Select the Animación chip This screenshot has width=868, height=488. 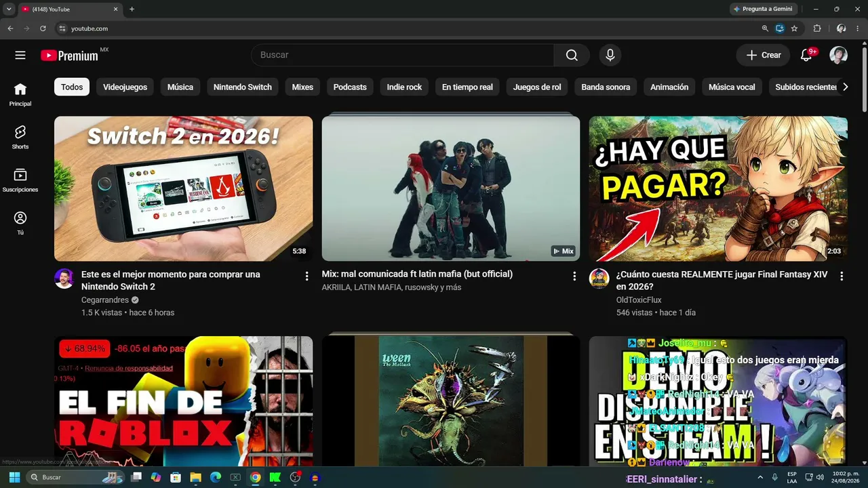click(669, 87)
